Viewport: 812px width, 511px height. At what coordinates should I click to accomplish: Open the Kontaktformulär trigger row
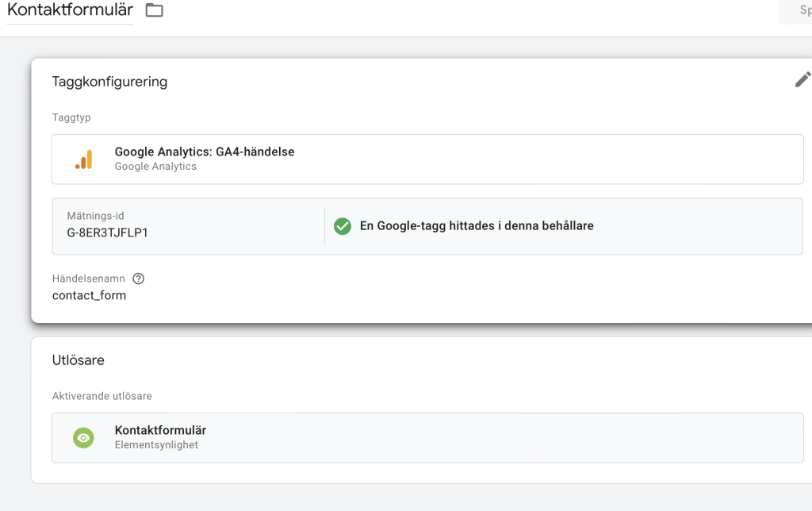pyautogui.click(x=427, y=438)
